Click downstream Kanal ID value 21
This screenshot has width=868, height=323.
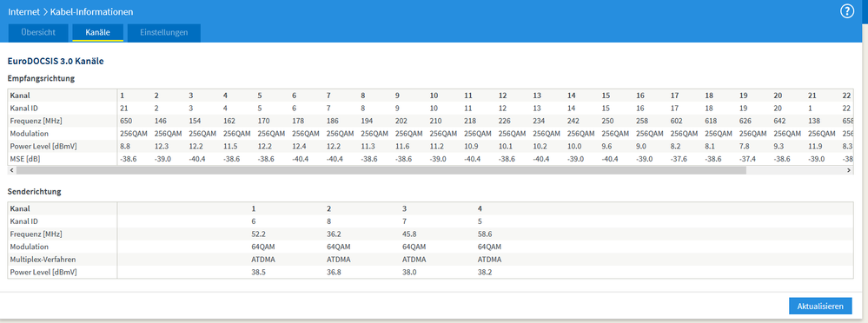(x=123, y=108)
